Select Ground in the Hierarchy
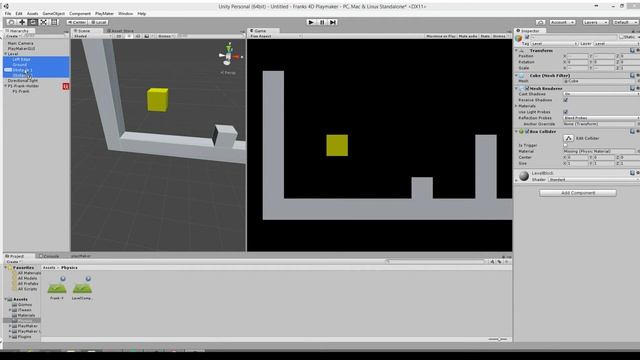This screenshot has width=640, height=360. [19, 64]
